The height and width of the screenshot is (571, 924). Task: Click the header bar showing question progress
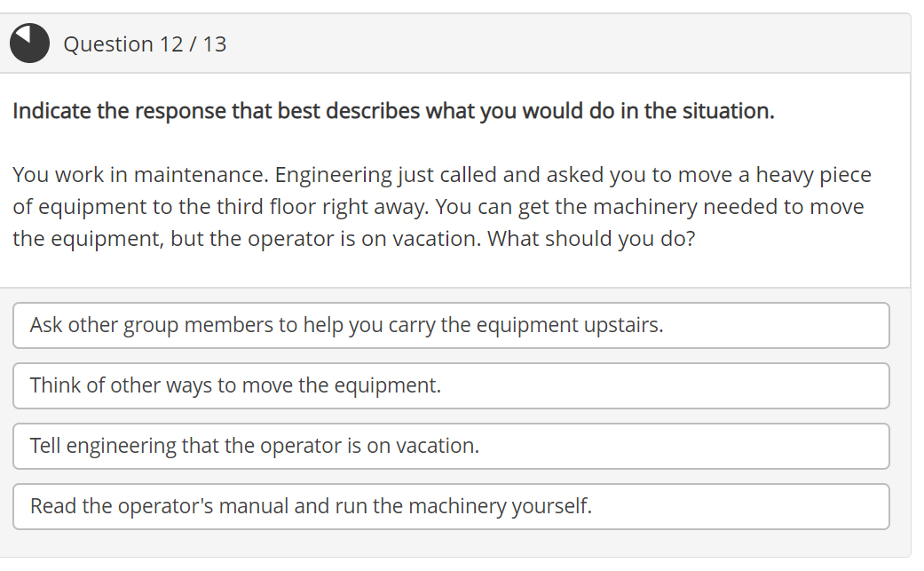[x=462, y=43]
